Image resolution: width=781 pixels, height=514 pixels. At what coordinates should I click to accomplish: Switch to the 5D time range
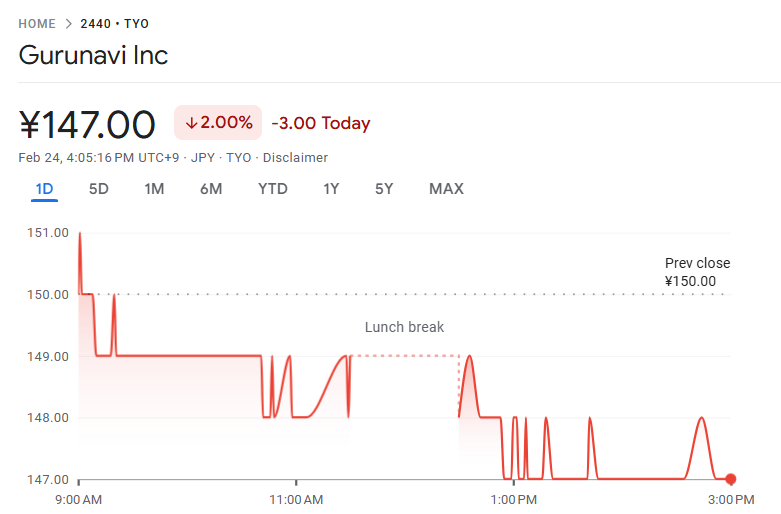98,189
